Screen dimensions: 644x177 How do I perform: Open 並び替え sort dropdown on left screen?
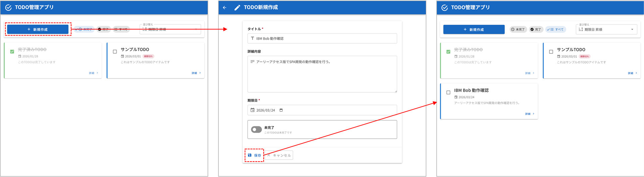[x=170, y=30]
